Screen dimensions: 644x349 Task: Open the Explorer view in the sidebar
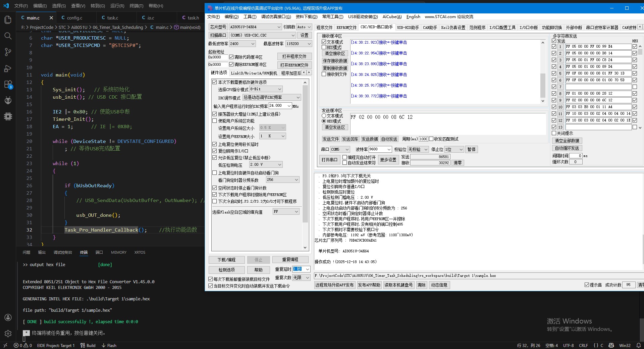point(8,20)
